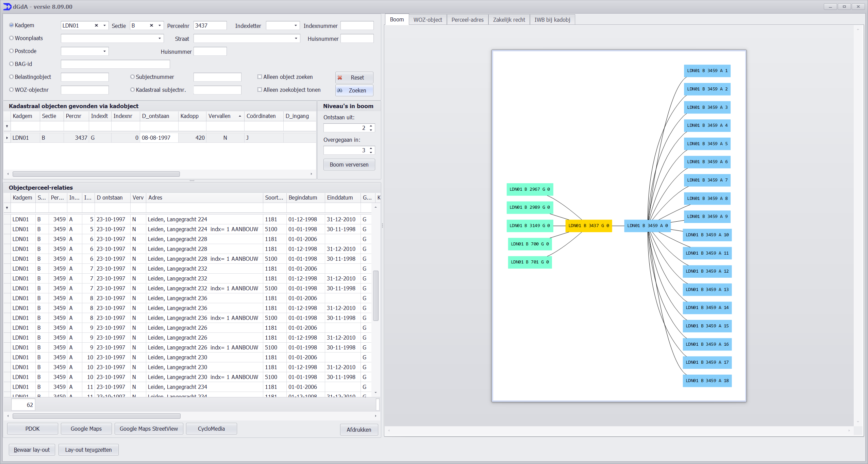Clear the Sectie B value with X
The image size is (868, 464).
[151, 25]
